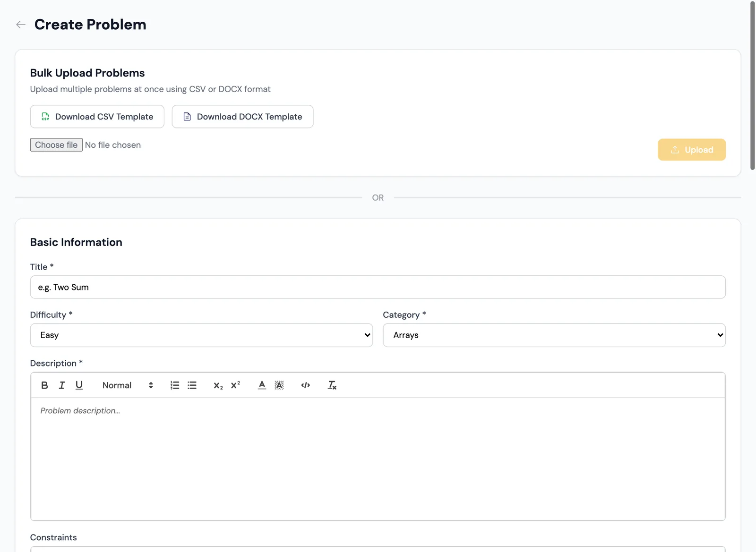
Task: Click the Upload button
Action: (692, 150)
